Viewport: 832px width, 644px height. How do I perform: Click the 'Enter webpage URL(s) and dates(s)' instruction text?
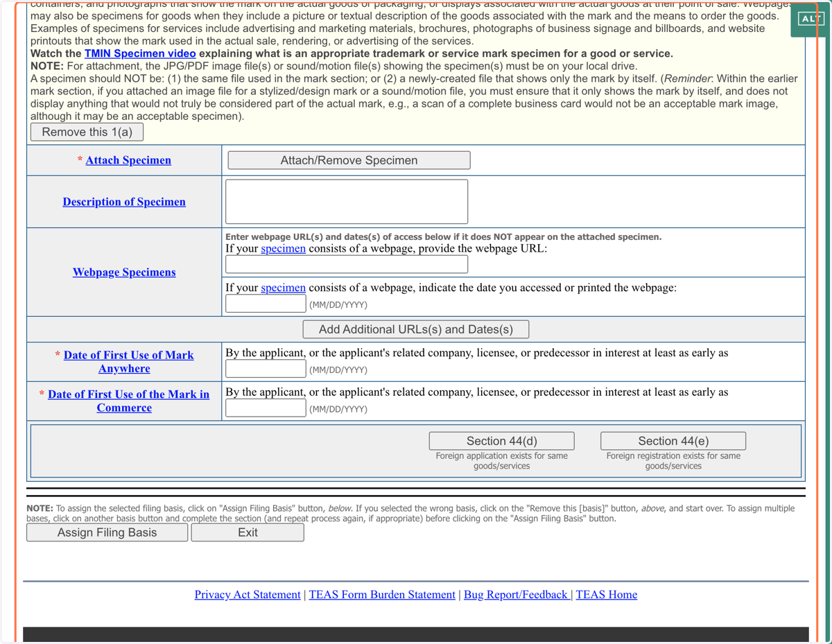click(x=444, y=237)
